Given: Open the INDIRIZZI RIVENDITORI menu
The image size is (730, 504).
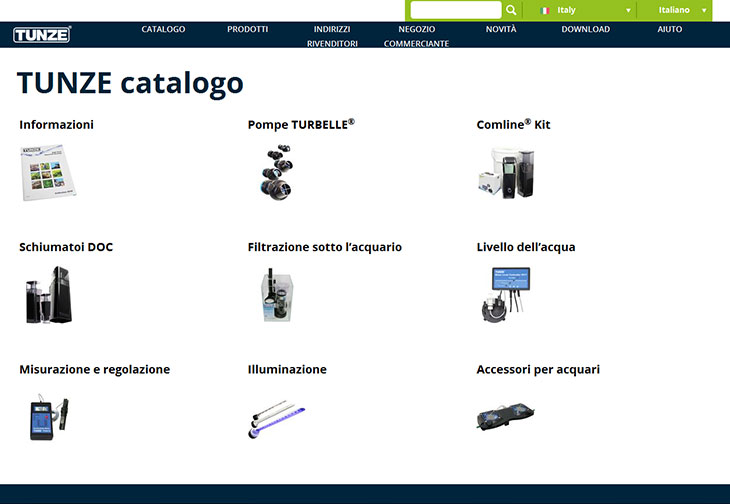Looking at the screenshot, I should [332, 36].
